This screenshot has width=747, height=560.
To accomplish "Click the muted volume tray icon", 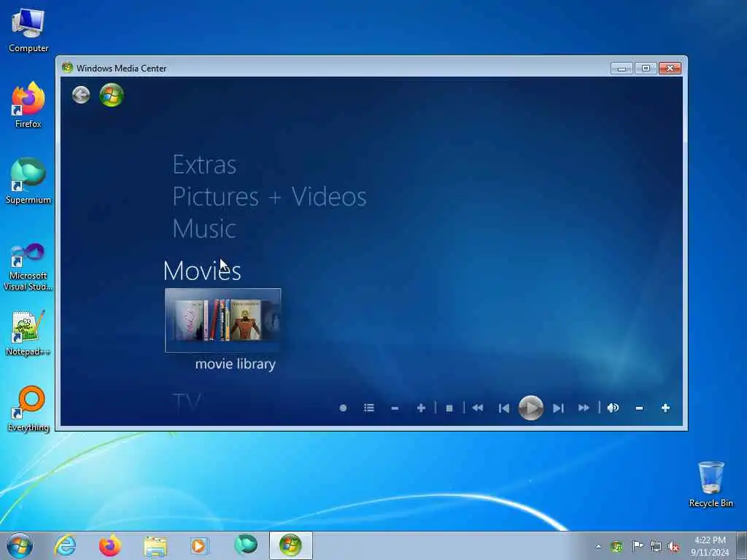I will (673, 546).
